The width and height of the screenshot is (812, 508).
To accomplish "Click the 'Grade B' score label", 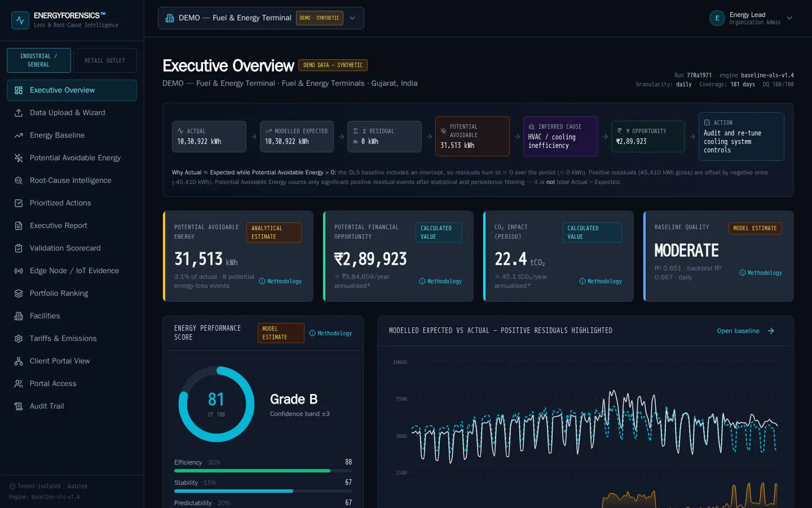I will click(294, 399).
